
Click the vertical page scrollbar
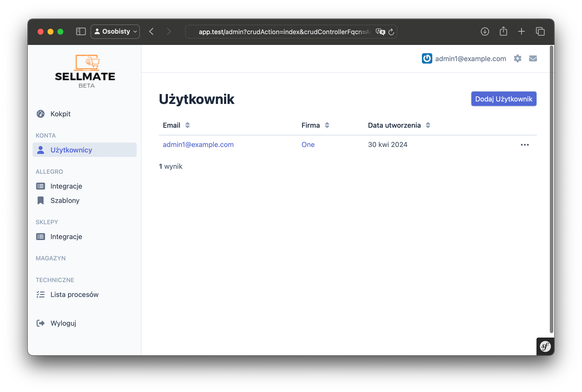click(x=551, y=189)
